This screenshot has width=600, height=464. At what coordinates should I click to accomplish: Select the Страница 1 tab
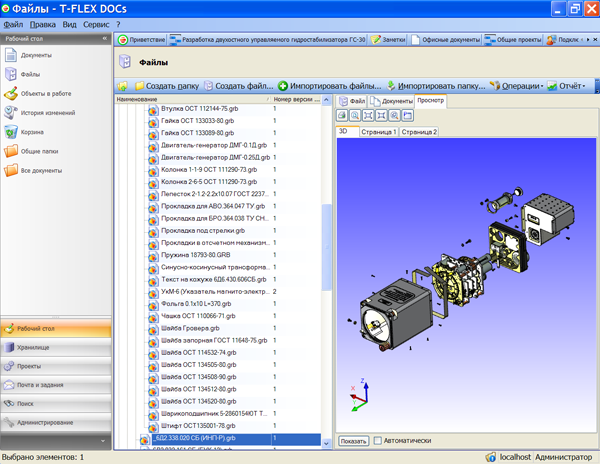click(x=378, y=132)
